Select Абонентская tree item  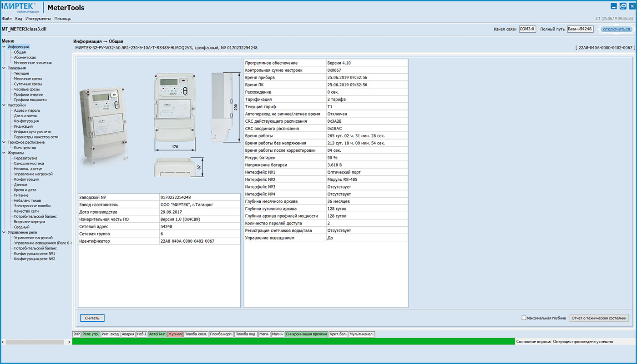point(25,58)
